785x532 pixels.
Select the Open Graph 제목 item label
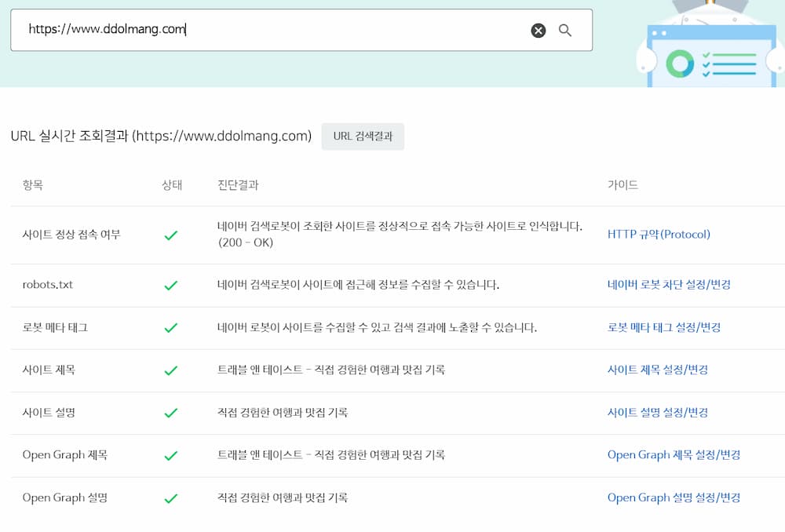point(65,455)
